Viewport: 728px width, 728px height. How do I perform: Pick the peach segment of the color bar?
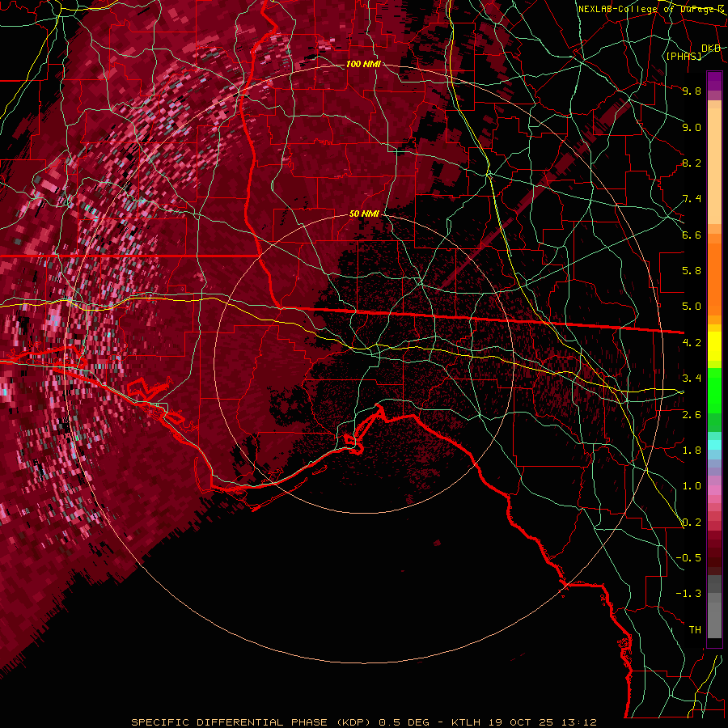tap(714, 167)
